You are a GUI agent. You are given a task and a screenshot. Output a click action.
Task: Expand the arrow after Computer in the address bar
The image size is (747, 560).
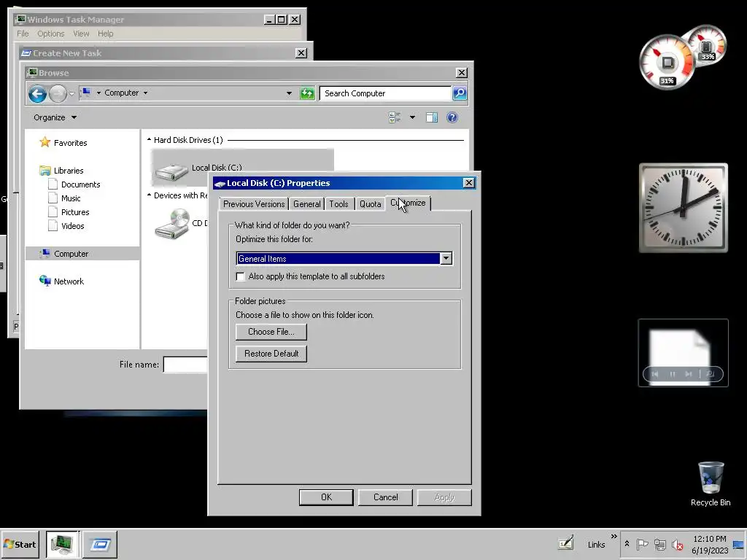coord(145,93)
